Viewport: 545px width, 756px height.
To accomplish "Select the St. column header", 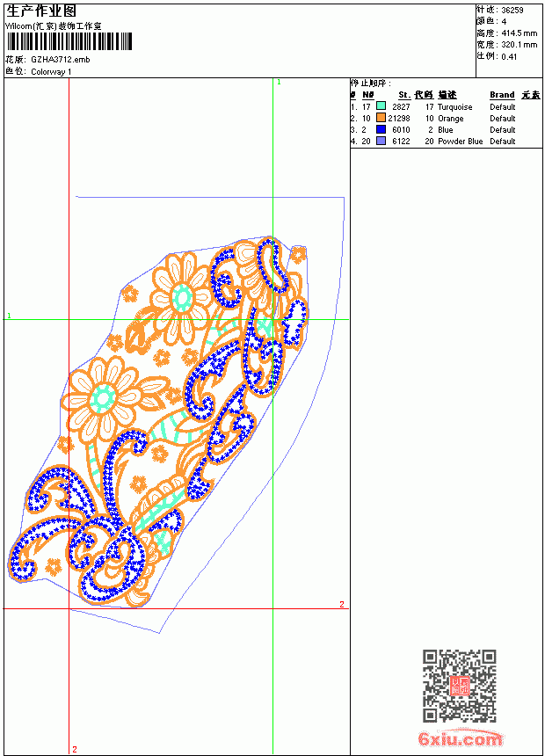I will coord(404,95).
